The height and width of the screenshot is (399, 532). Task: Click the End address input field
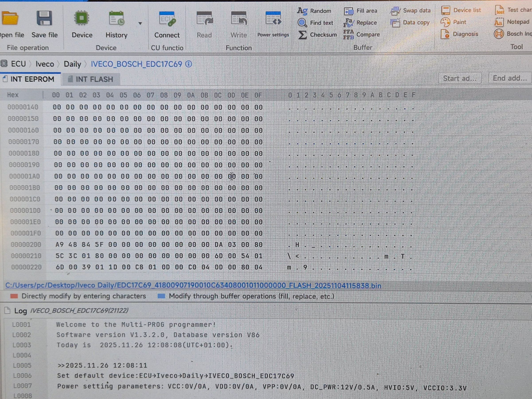pos(510,78)
